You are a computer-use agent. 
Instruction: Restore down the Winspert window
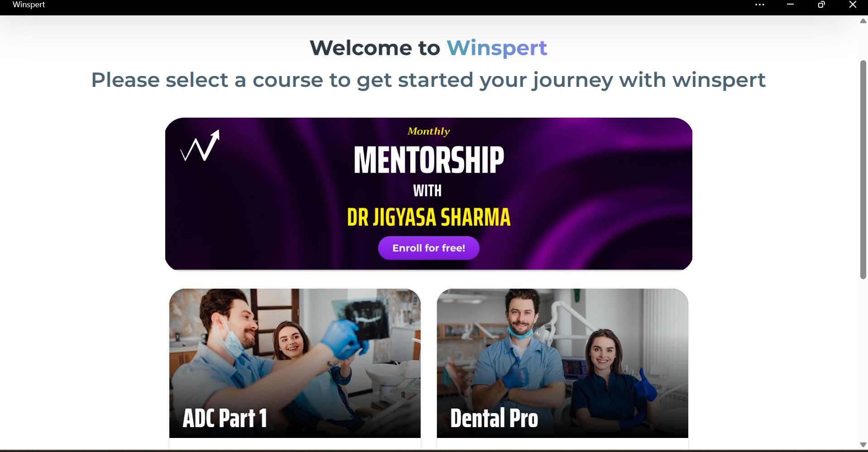click(821, 5)
